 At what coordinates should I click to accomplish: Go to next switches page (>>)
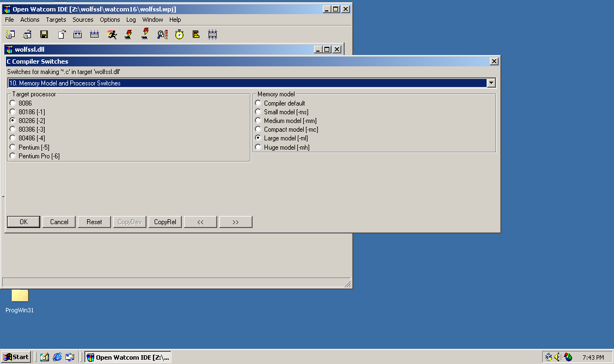[x=236, y=222]
